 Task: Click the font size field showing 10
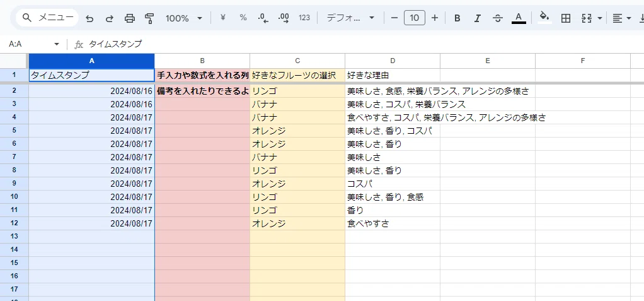[x=415, y=18]
